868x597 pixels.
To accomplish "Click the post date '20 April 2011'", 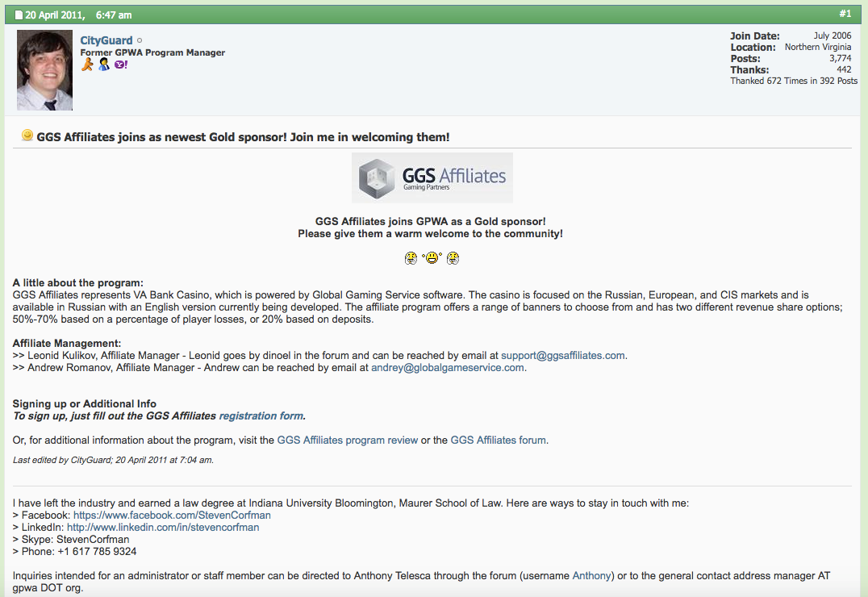I will coord(55,15).
